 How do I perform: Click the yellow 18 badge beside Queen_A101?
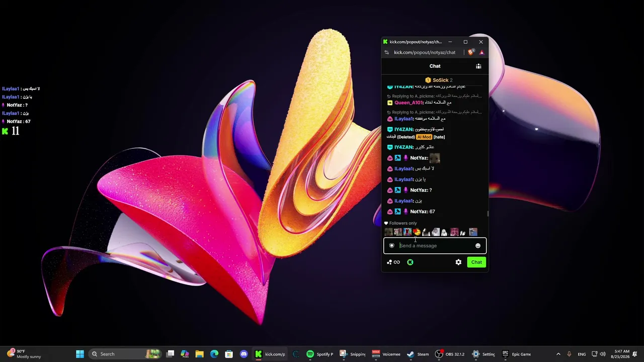pos(389,103)
